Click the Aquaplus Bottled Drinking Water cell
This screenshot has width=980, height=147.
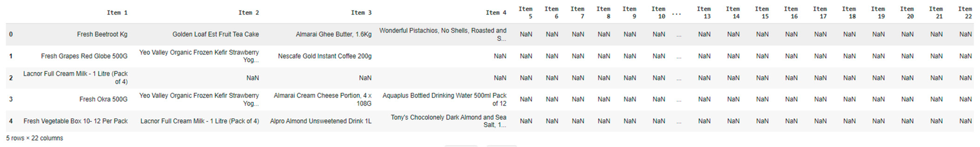click(444, 99)
